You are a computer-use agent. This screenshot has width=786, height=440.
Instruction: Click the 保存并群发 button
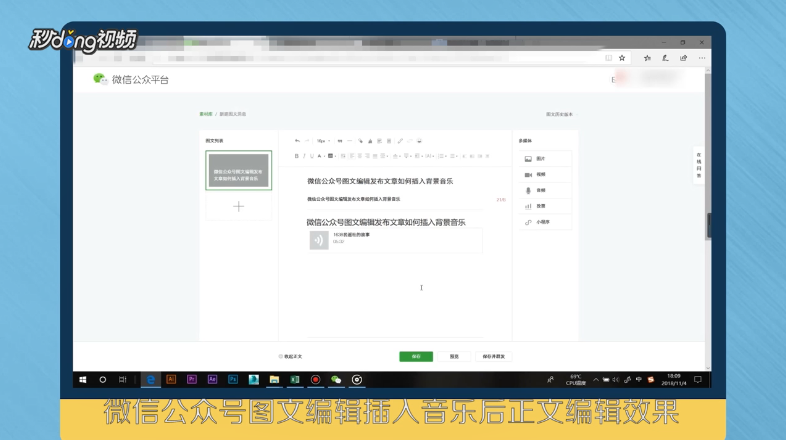(x=494, y=356)
